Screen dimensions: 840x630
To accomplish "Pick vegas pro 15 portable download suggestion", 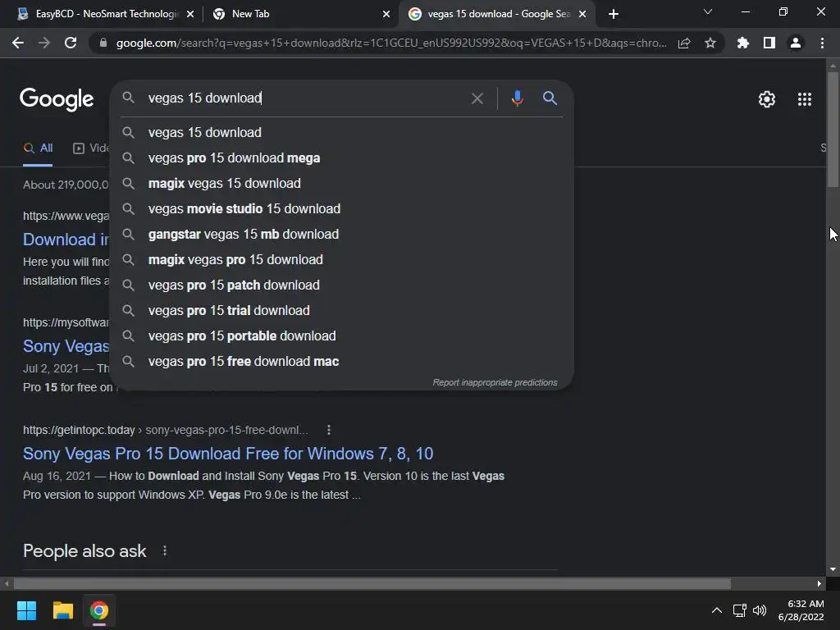I will (x=342, y=336).
